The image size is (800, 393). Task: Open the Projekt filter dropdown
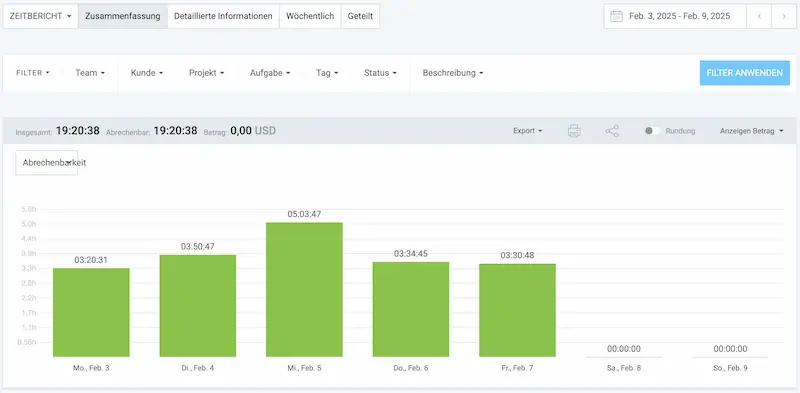coord(206,73)
